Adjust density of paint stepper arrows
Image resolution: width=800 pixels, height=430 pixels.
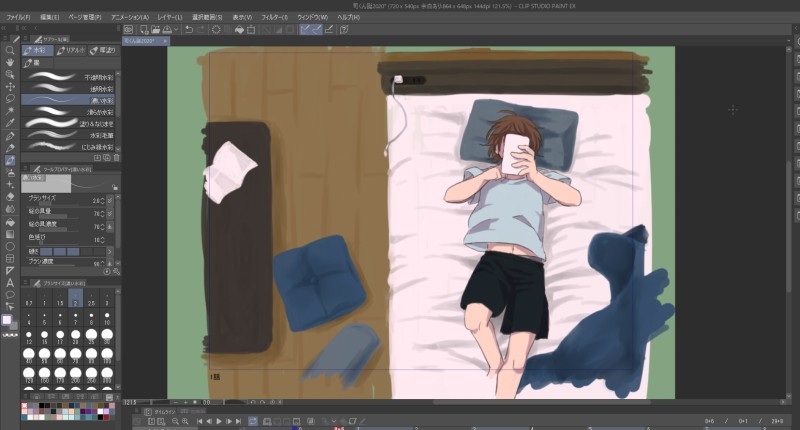[x=103, y=226]
